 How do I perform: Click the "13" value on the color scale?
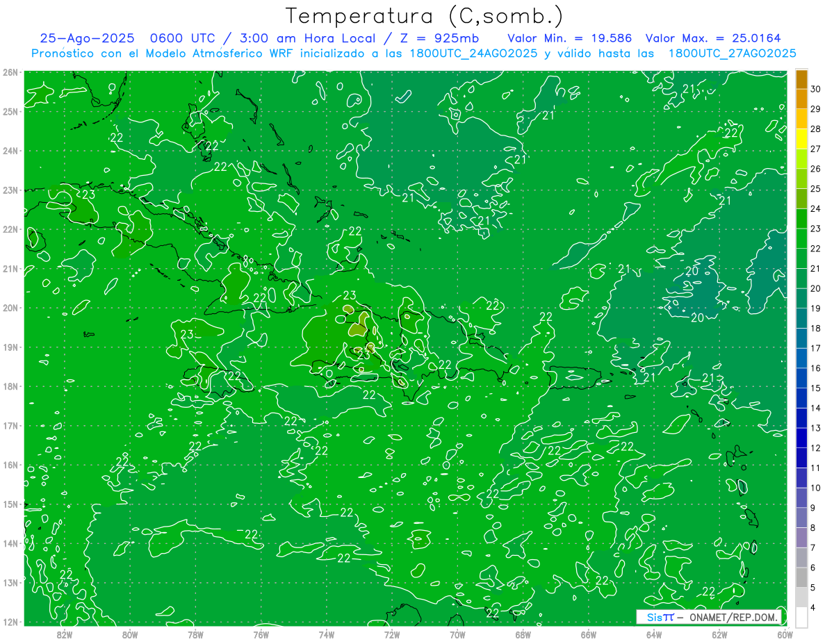click(x=815, y=428)
